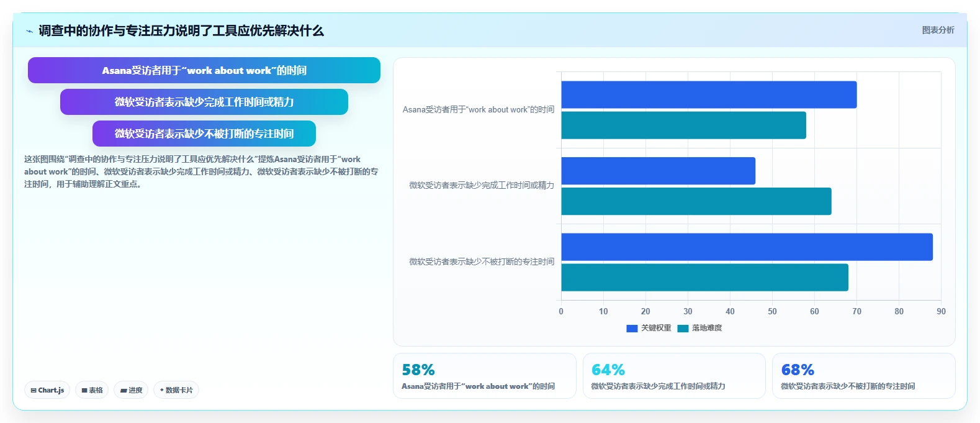Click the description paragraph starting 这张图围绕

201,172
